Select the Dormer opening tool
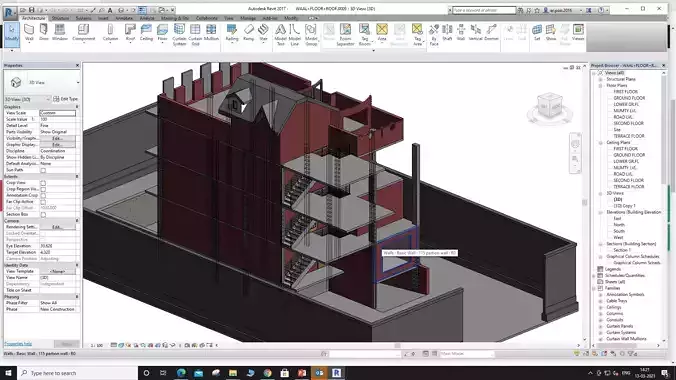676x380 pixels. click(x=491, y=32)
